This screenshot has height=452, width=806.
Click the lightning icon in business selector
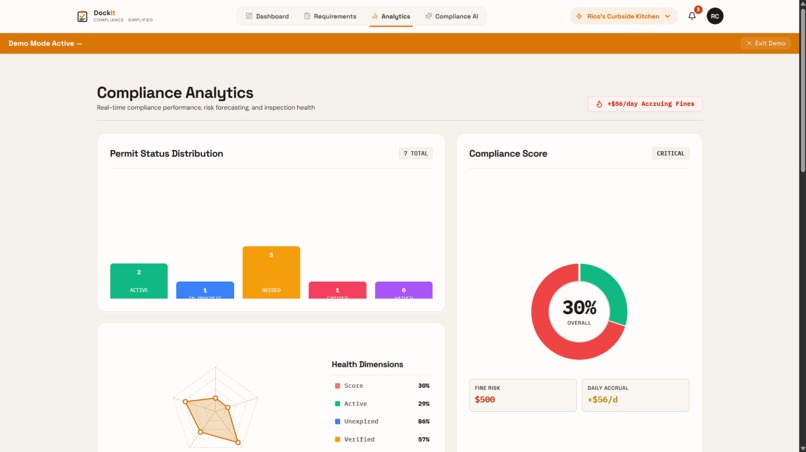click(x=579, y=16)
